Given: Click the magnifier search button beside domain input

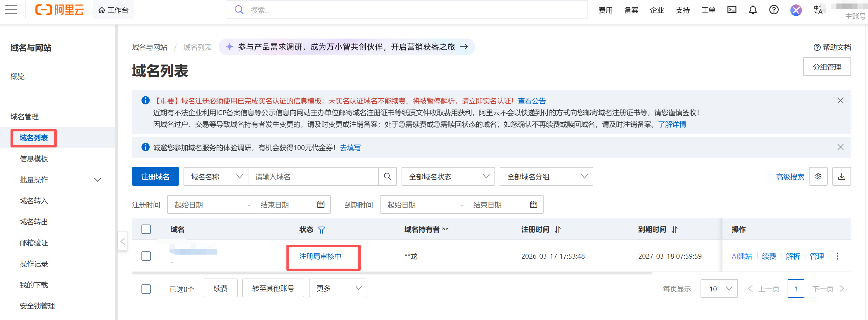Looking at the screenshot, I should 388,176.
